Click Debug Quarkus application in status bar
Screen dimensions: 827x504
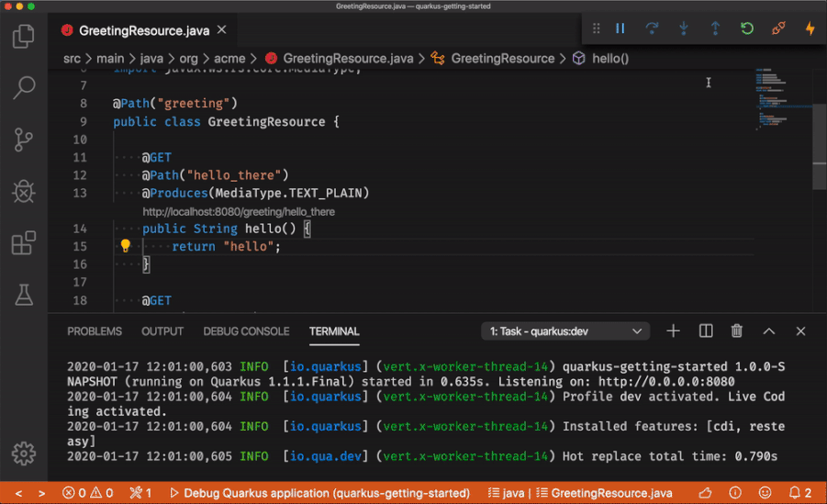point(319,493)
